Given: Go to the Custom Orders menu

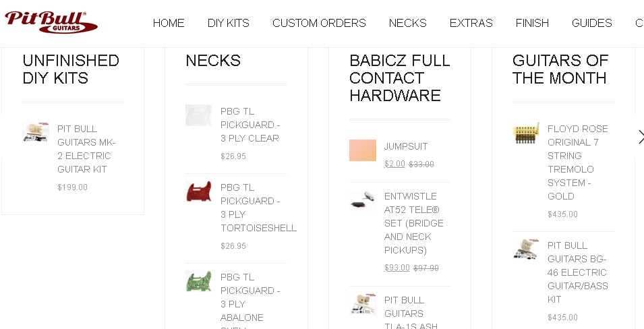Looking at the screenshot, I should (x=319, y=23).
